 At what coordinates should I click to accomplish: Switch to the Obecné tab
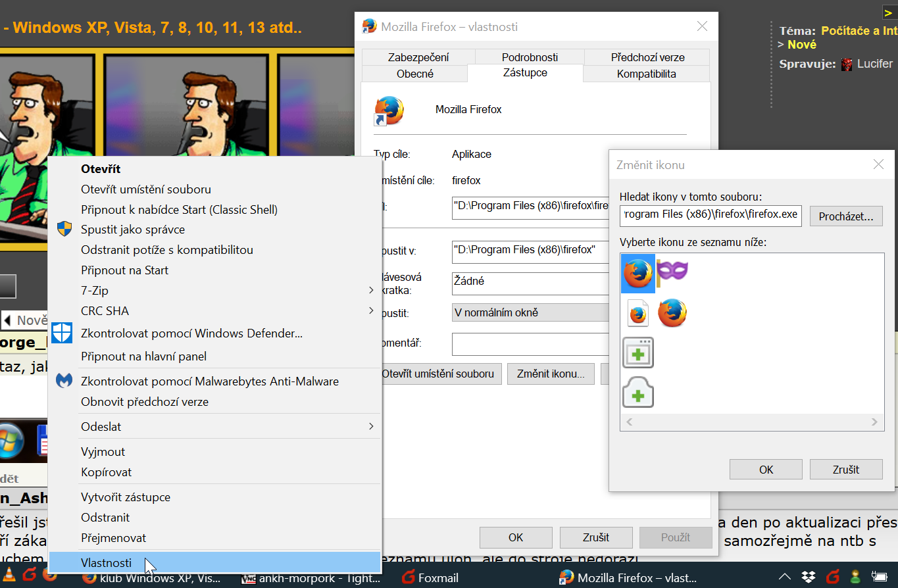click(415, 74)
